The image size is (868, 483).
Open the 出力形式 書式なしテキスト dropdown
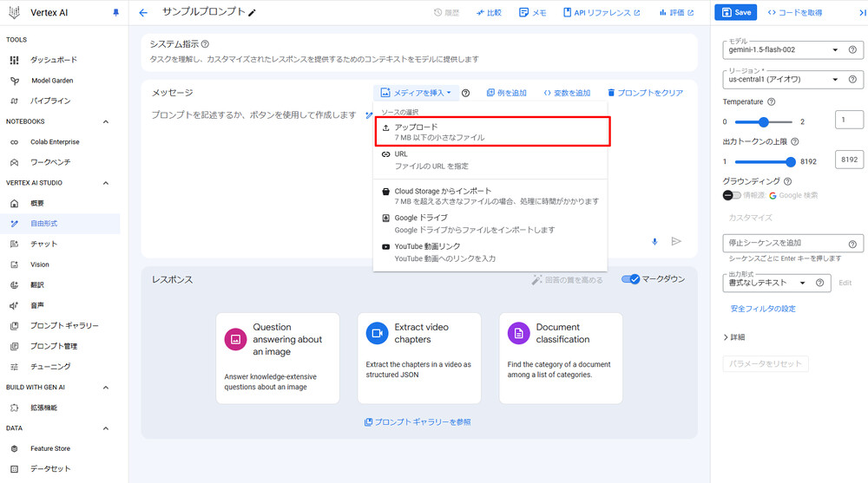click(767, 283)
